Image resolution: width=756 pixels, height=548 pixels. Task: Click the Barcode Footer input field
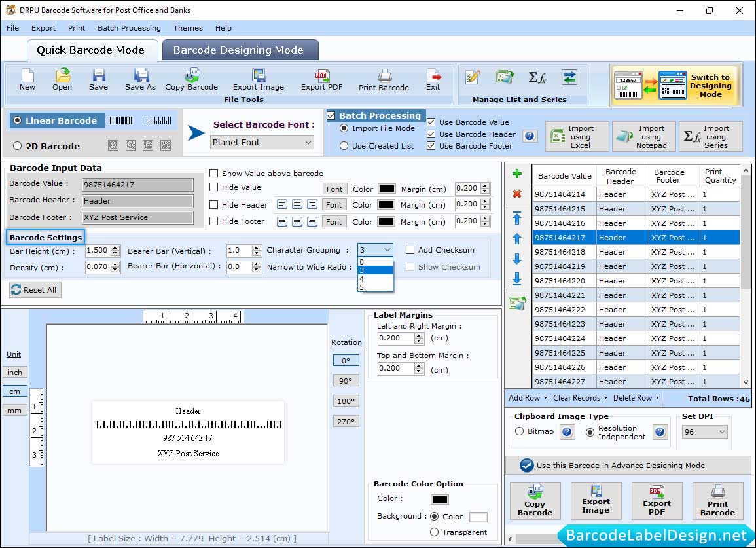pos(138,217)
